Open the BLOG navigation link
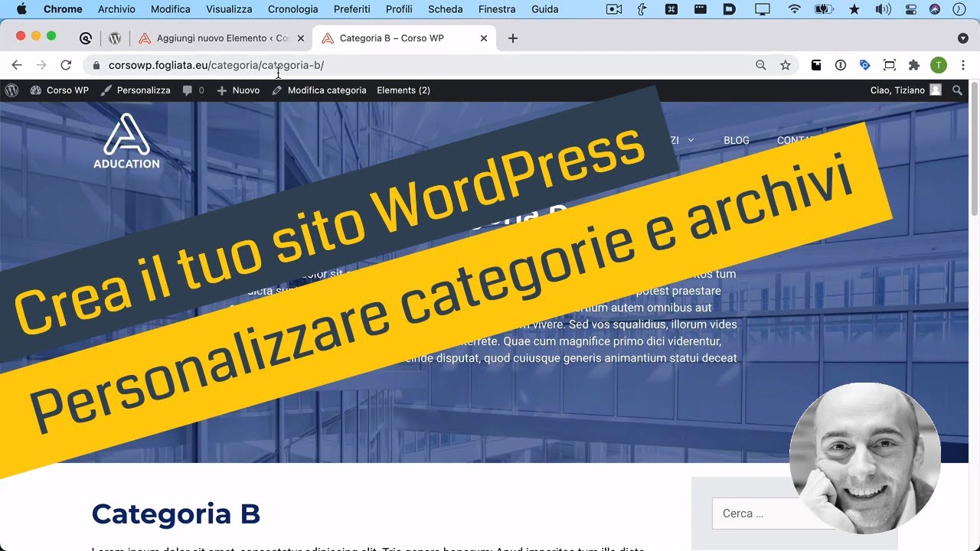The width and height of the screenshot is (980, 551). [x=736, y=140]
